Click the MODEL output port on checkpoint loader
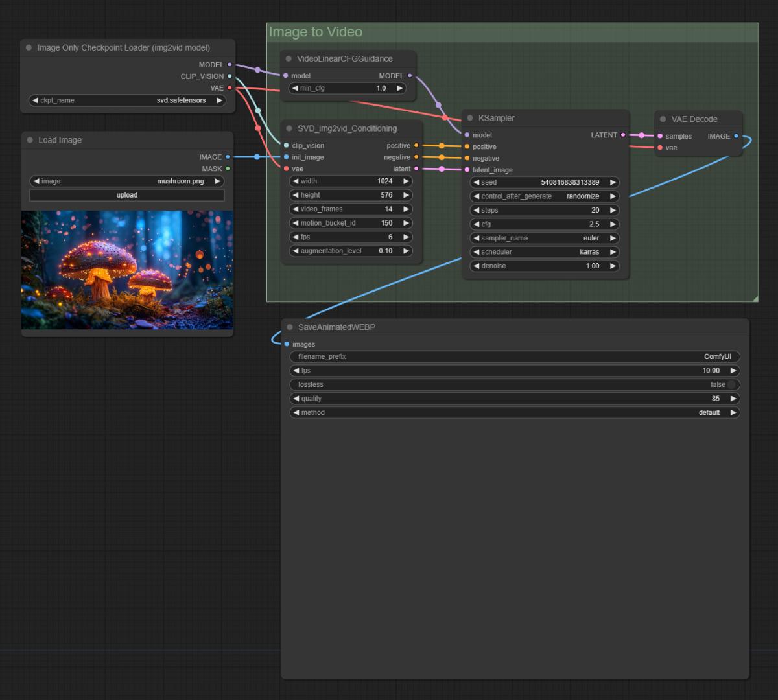 click(x=230, y=65)
